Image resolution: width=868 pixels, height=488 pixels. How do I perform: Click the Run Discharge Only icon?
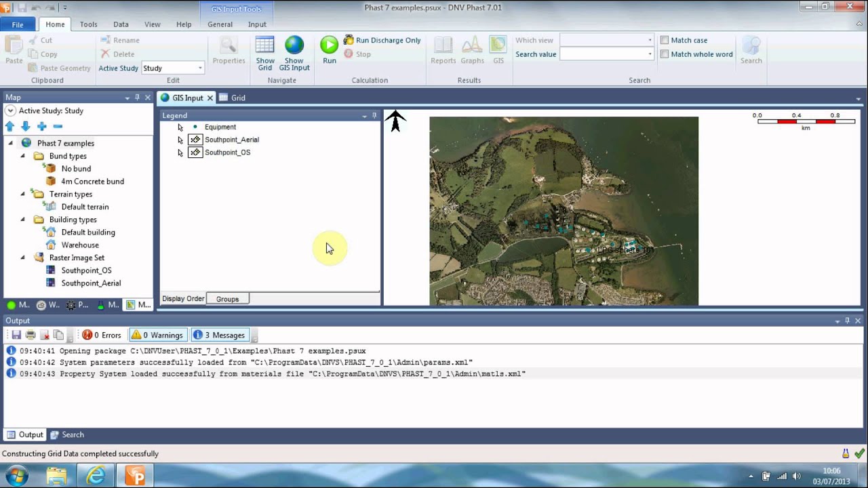[349, 40]
